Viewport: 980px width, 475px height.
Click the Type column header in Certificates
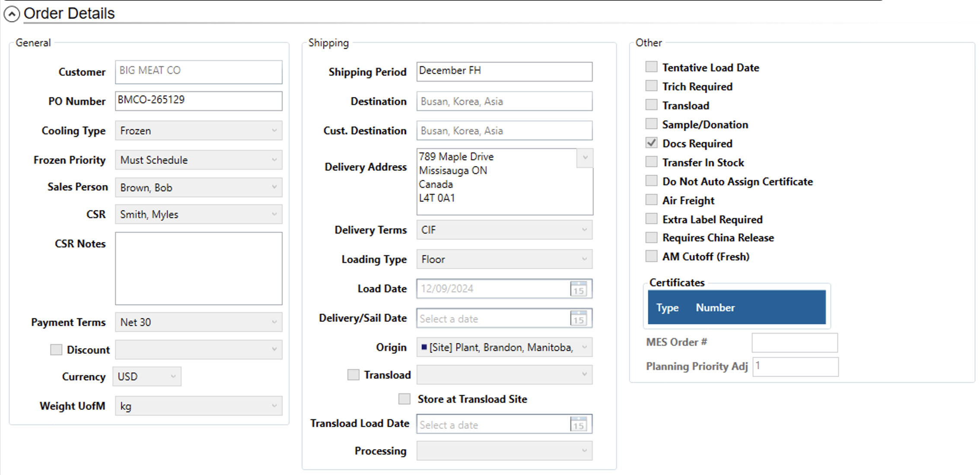(x=667, y=307)
